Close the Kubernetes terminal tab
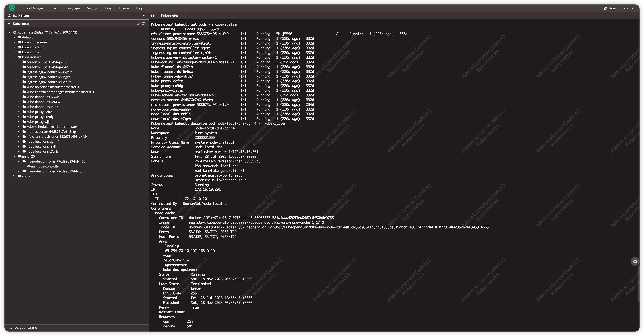This screenshot has height=336, width=644. (182, 16)
